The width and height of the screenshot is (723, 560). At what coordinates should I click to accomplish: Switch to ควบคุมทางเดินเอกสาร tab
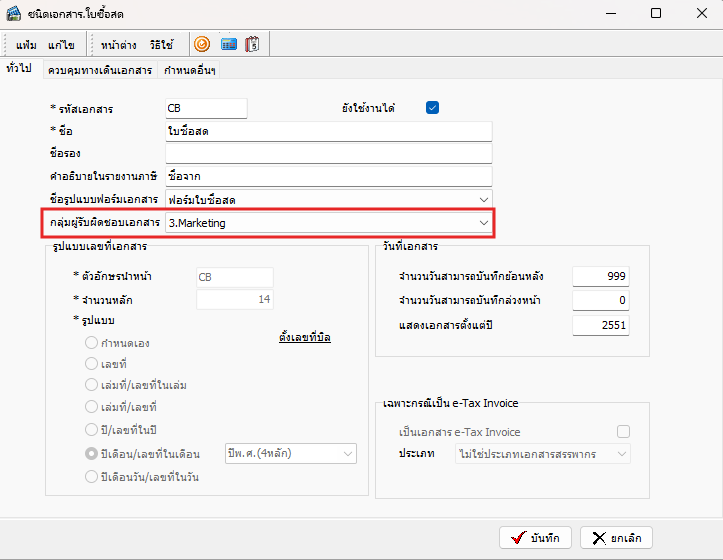(x=98, y=70)
